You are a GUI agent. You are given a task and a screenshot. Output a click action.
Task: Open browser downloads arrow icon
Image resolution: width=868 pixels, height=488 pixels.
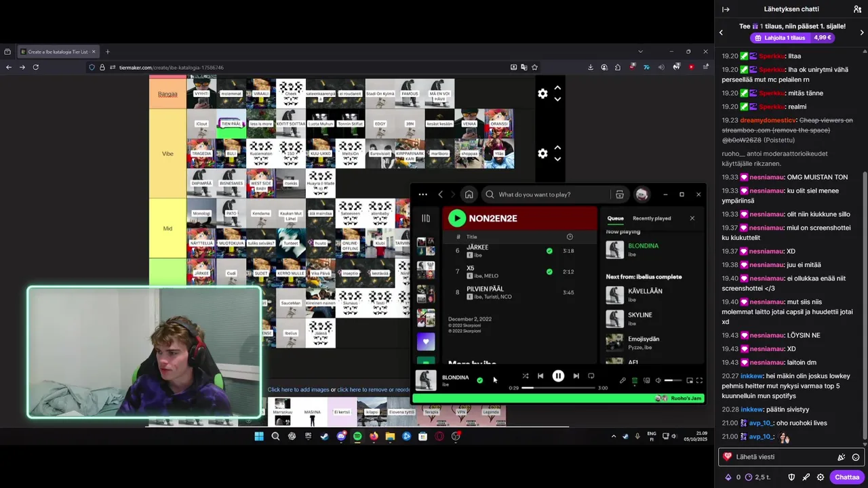point(590,67)
